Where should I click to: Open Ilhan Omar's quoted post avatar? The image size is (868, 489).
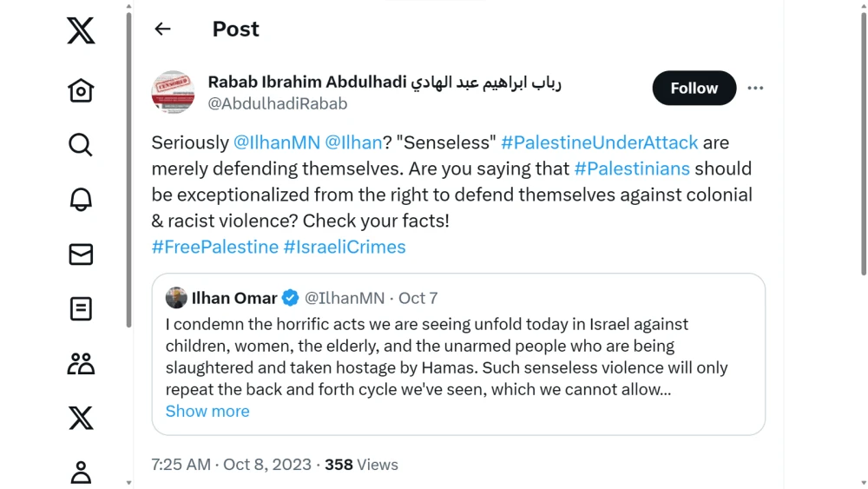coord(176,298)
